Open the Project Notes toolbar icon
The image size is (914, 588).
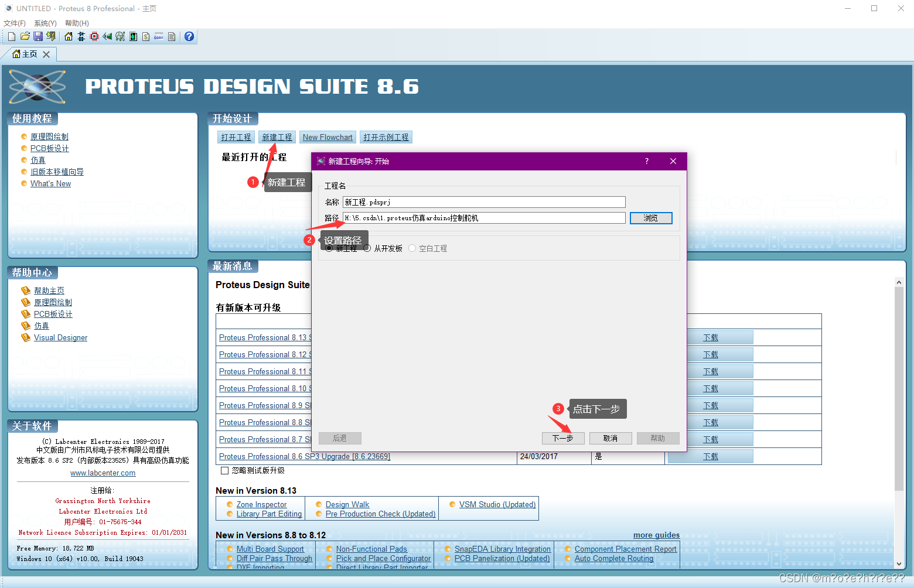(x=172, y=36)
